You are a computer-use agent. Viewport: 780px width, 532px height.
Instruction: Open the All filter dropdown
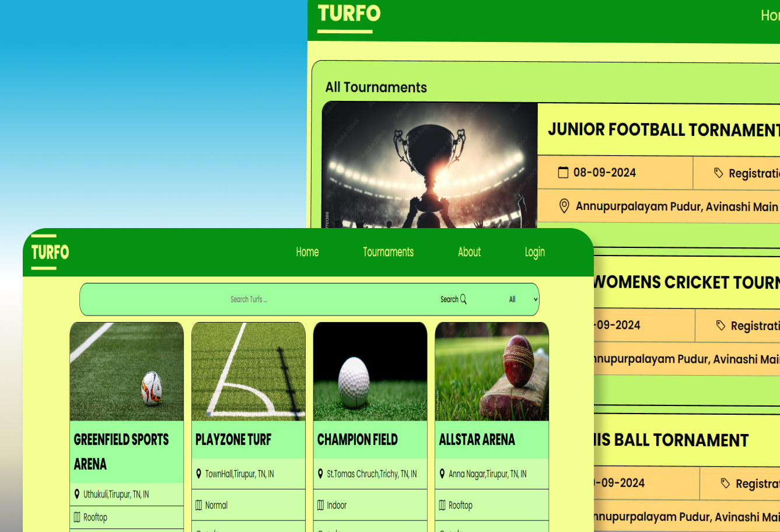523,299
